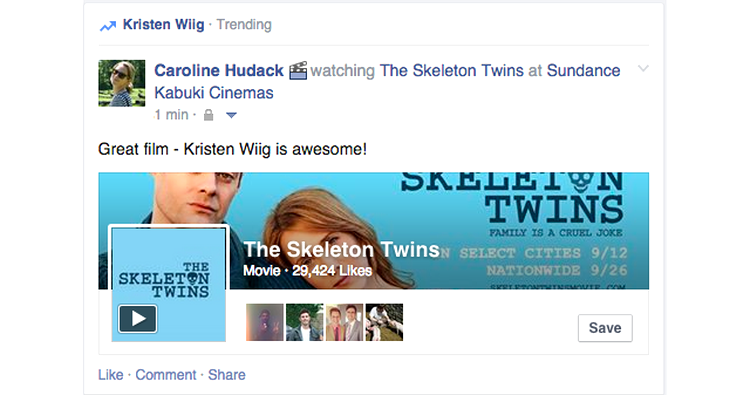Screen dimensions: 750x395
Task: Expand the post options chevron
Action: click(643, 69)
